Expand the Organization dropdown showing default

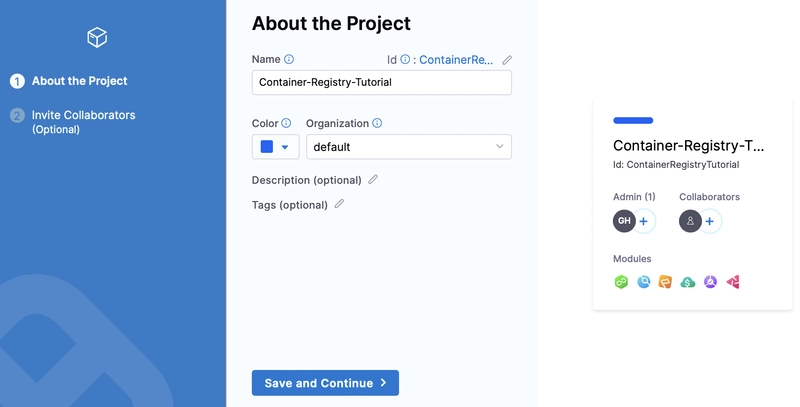(x=409, y=147)
